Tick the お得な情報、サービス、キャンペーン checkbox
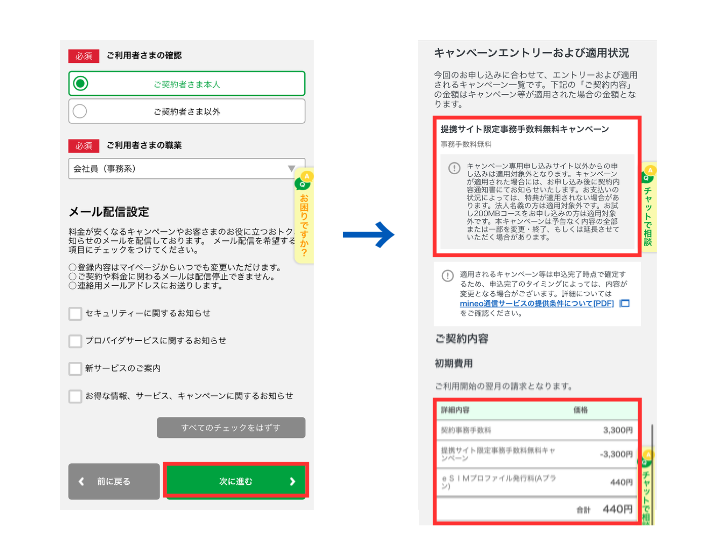Screen dimensions: 710x533 pyautogui.click(x=75, y=396)
